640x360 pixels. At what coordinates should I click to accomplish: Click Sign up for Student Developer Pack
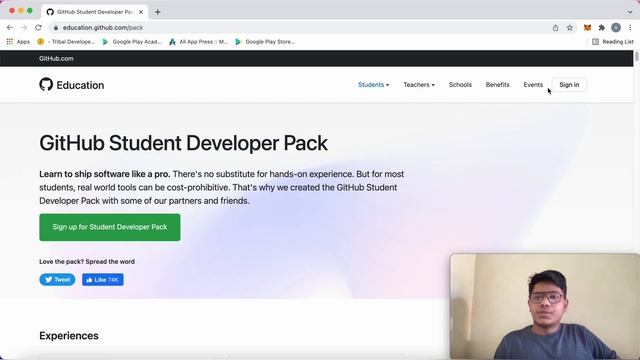[110, 227]
